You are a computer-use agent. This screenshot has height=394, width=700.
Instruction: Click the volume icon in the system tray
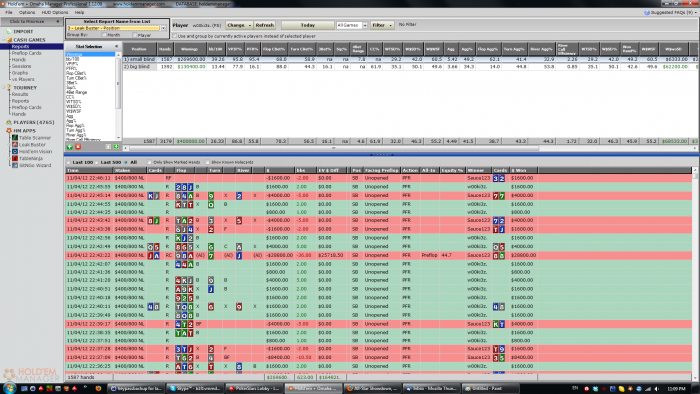coord(657,389)
